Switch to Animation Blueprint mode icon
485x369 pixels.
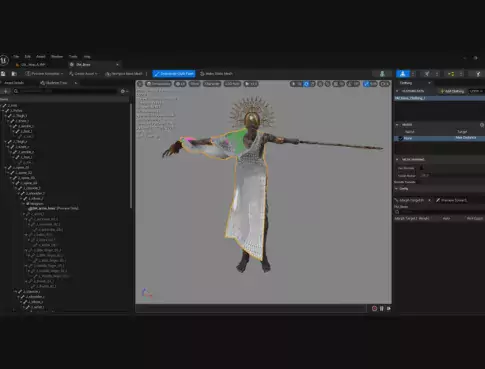[x=451, y=74]
